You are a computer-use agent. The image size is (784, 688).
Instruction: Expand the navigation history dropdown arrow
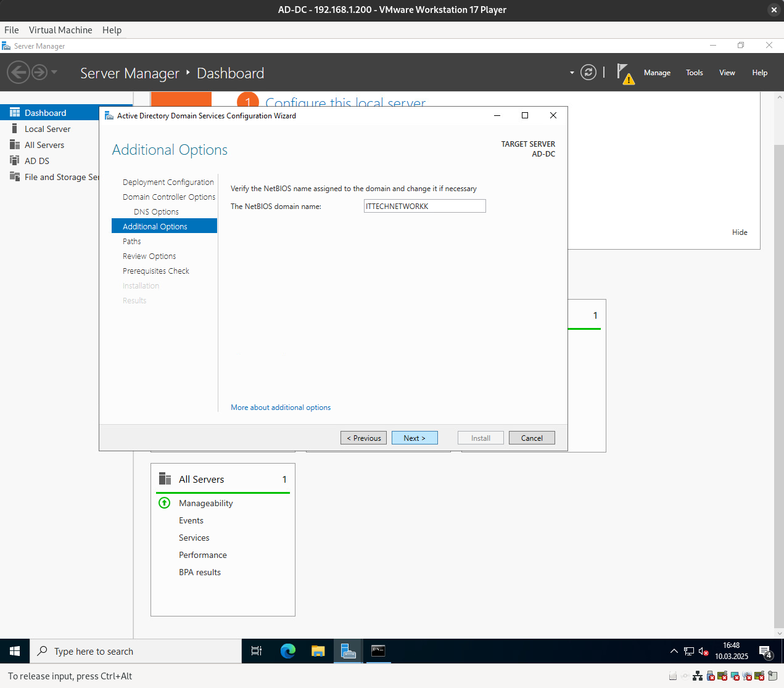(x=54, y=73)
